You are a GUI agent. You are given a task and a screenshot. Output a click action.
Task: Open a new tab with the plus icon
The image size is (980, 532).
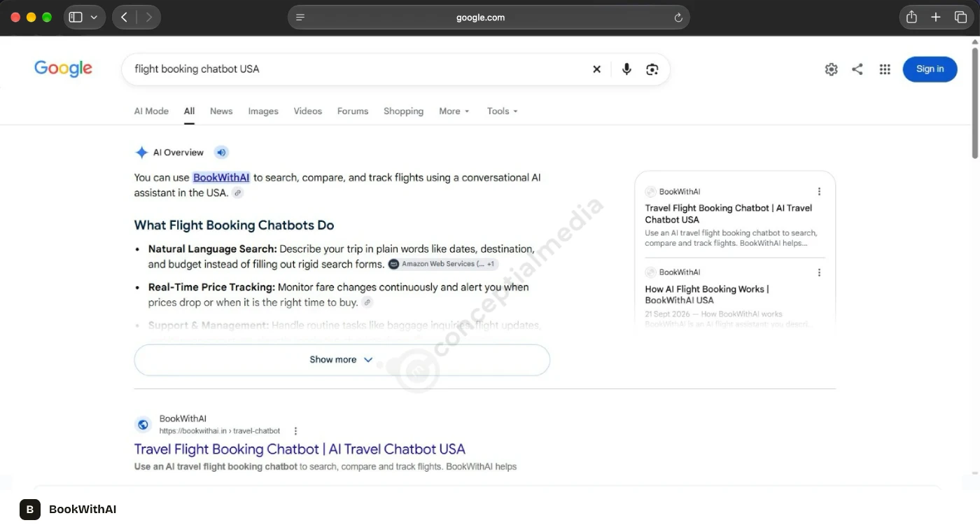click(936, 17)
